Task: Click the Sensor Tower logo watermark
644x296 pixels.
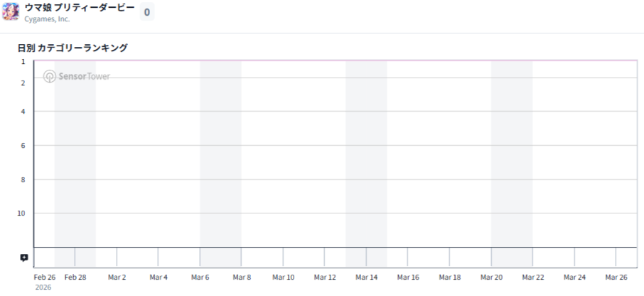Action: click(77, 76)
